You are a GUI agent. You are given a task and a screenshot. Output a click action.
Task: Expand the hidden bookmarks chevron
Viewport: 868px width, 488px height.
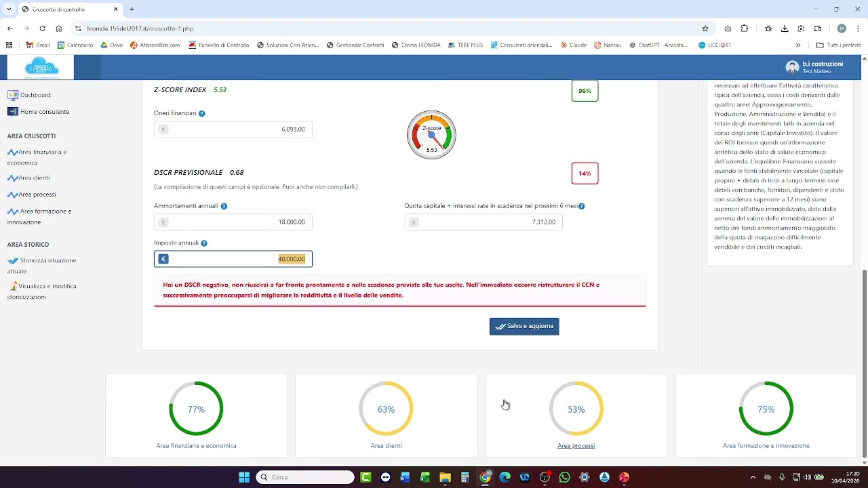pyautogui.click(x=798, y=45)
